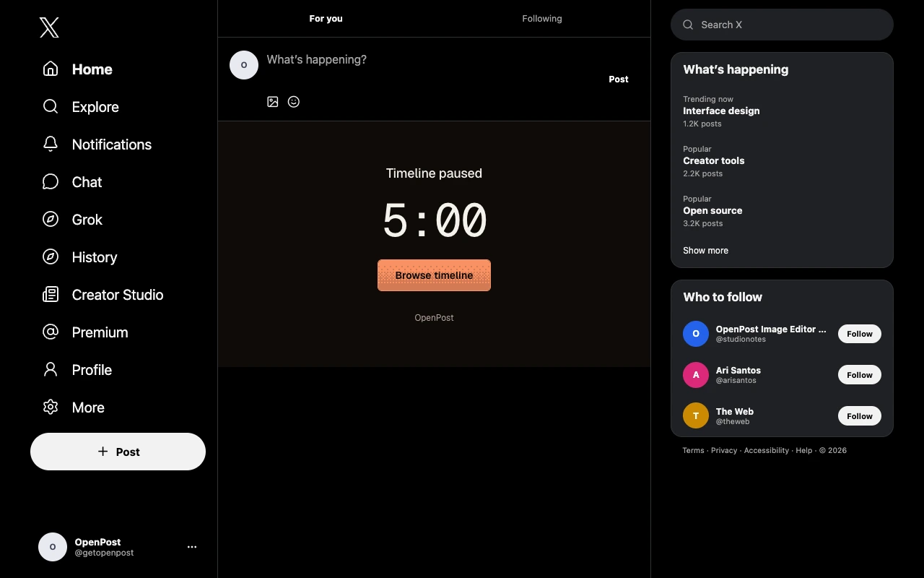
Task: Click The Web avatar
Action: click(696, 416)
